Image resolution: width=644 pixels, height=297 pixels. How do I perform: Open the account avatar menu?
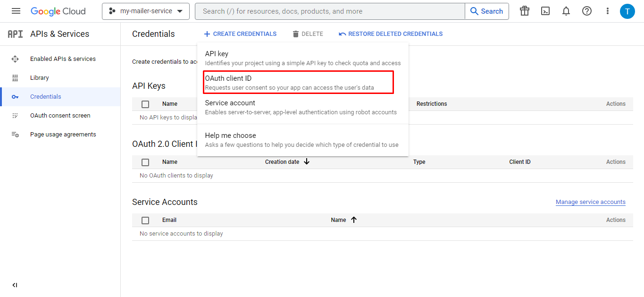[627, 10]
